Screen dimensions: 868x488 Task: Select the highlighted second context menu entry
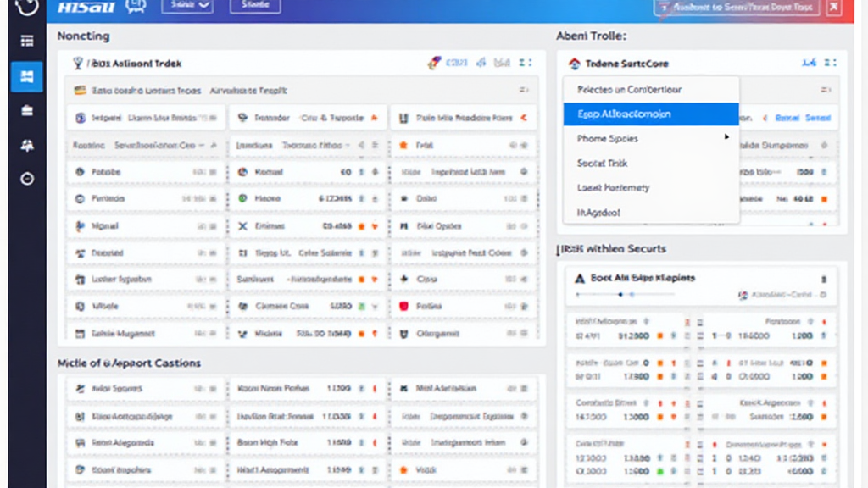pyautogui.click(x=650, y=114)
